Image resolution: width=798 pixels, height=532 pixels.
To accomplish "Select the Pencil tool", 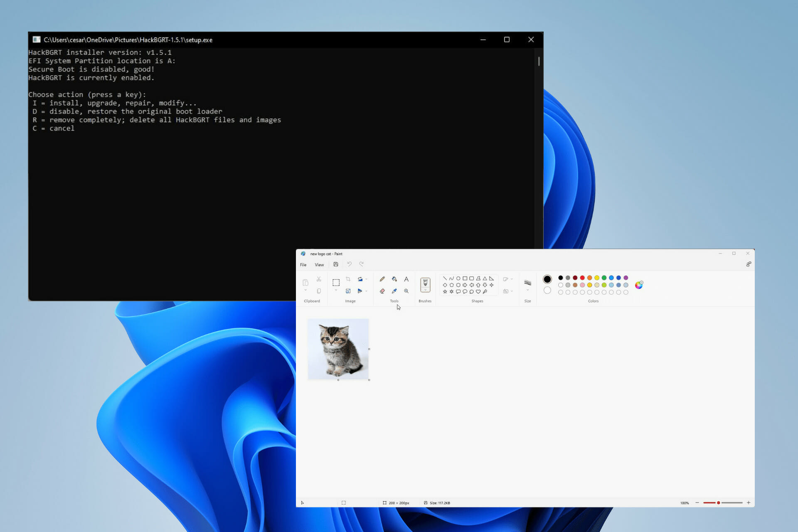I will (382, 279).
